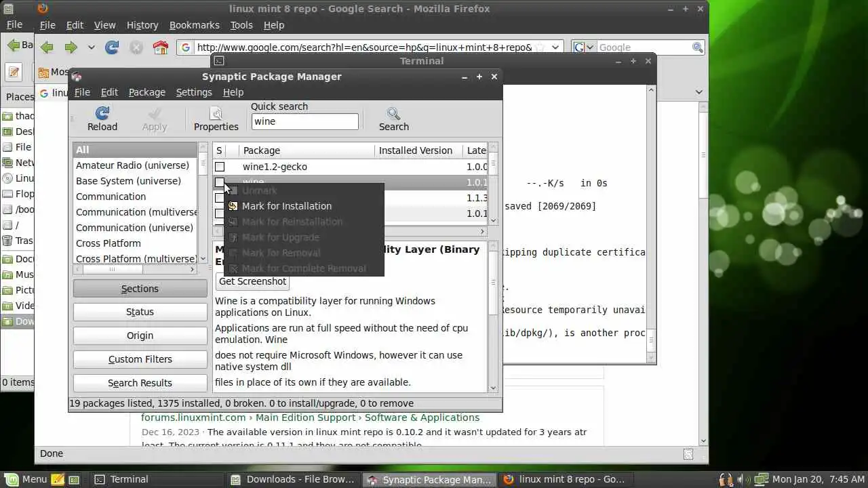Open the Bookmarks menu in Firefox
868x488 pixels.
tap(195, 25)
